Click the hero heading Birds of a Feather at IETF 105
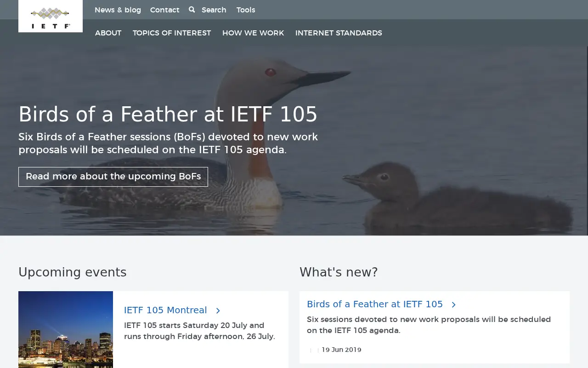588x368 pixels. coord(168,114)
